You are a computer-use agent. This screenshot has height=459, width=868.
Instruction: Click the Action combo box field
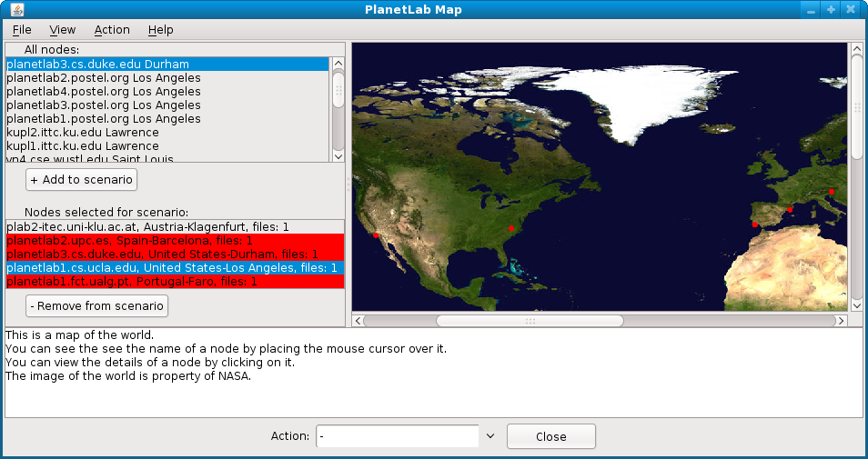[x=397, y=436]
